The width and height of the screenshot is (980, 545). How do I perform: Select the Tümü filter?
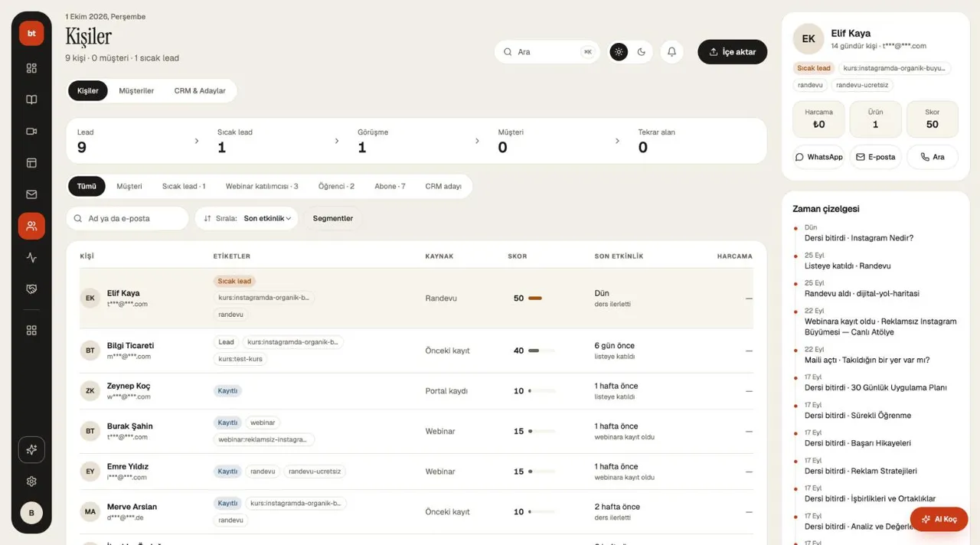87,186
